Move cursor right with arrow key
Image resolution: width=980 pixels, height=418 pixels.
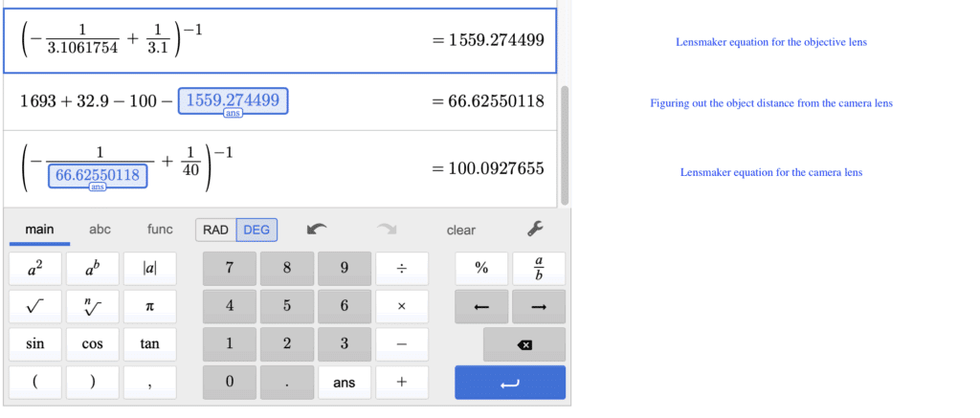coord(538,306)
